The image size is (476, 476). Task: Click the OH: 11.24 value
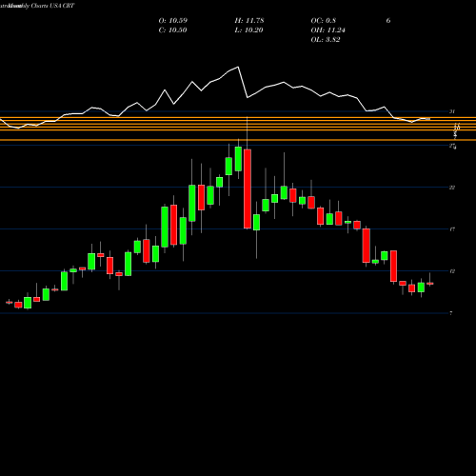[328, 30]
